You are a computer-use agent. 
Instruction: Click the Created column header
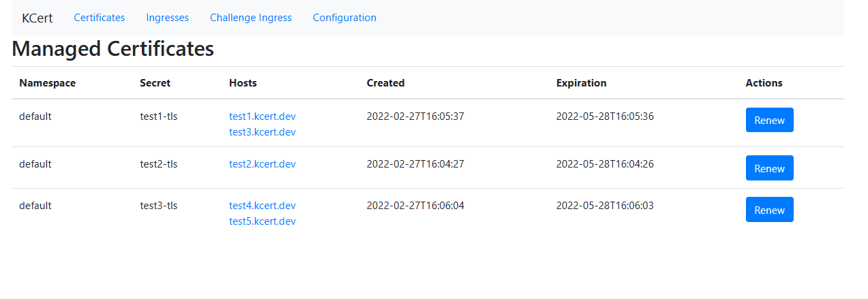(x=385, y=83)
